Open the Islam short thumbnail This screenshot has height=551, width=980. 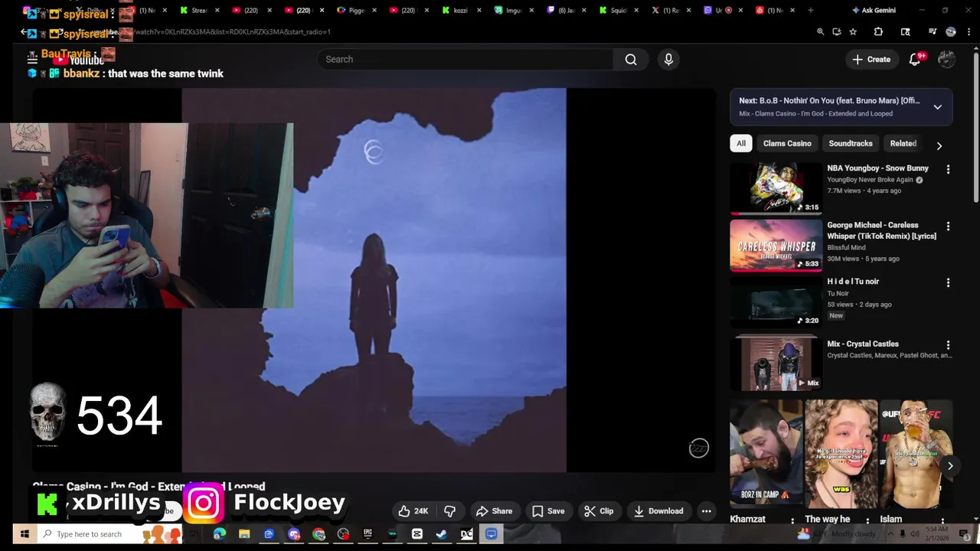point(916,454)
